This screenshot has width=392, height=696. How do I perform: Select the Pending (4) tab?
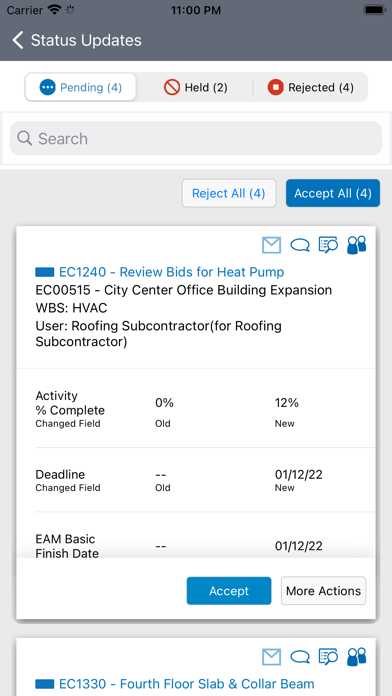pyautogui.click(x=80, y=87)
